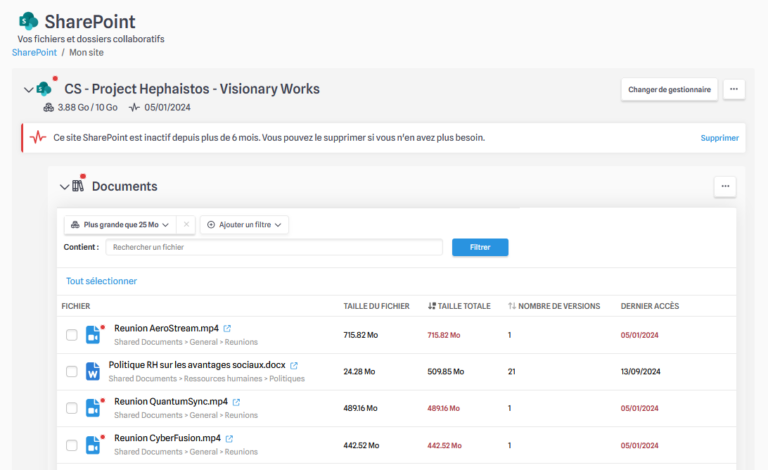Collapse the CS - Project Hephaistos site section
This screenshot has width=768, height=470.
point(28,90)
